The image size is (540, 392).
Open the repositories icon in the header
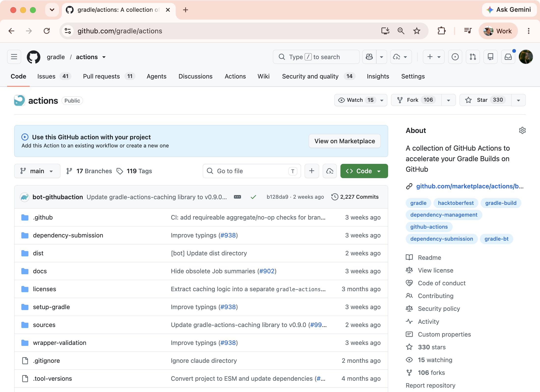[490, 57]
